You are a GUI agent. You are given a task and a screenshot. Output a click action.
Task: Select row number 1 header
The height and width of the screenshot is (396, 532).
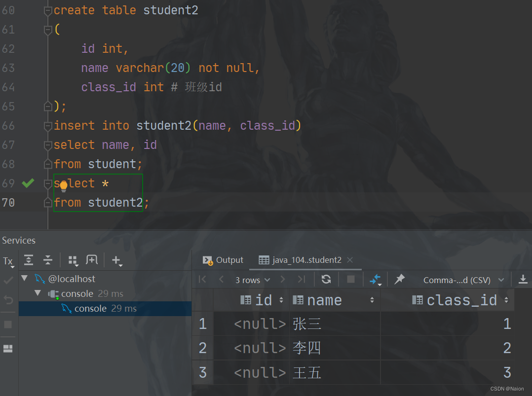tap(202, 324)
